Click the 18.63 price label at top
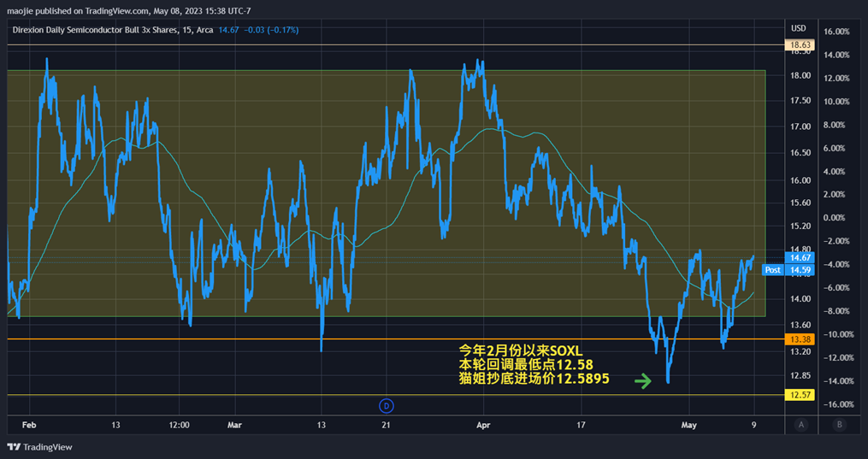This screenshot has width=868, height=459. [x=800, y=44]
